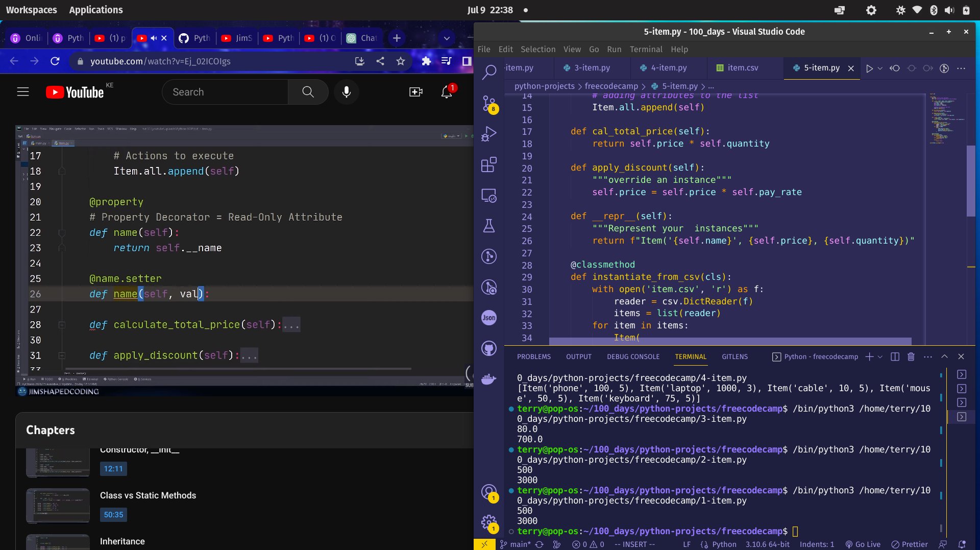Open the Testing flask view in VS Code

point(489,226)
